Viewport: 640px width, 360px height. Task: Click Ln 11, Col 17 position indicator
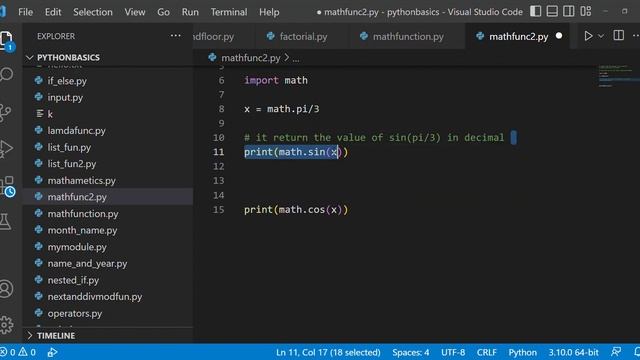[328, 352]
